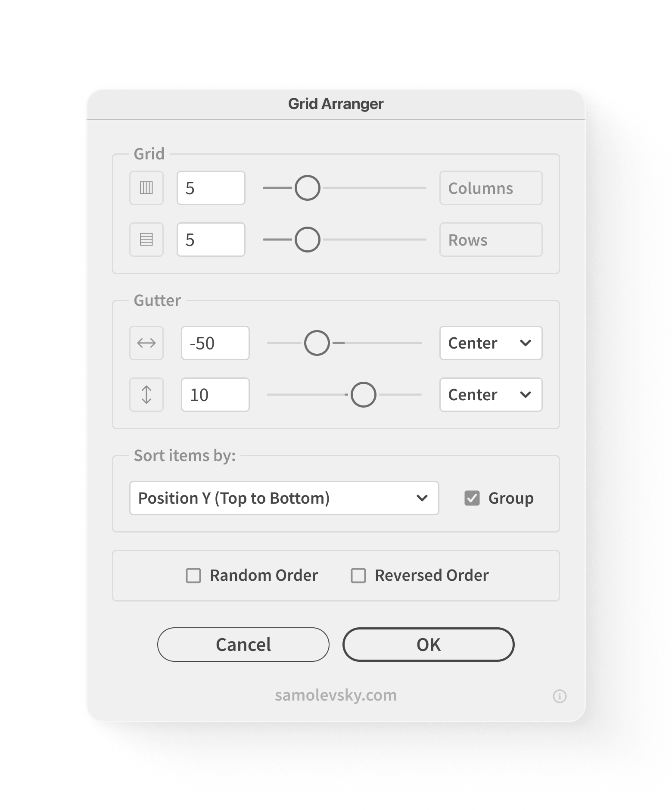Expand the Position Y (Top to Bottom) dropdown
The width and height of the screenshot is (672, 810).
coord(284,498)
